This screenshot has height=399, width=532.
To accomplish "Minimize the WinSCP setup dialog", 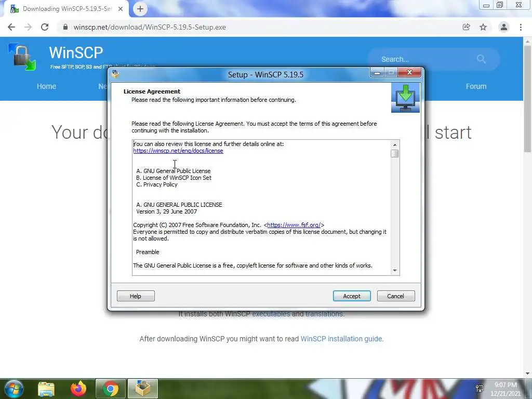I will (x=377, y=73).
